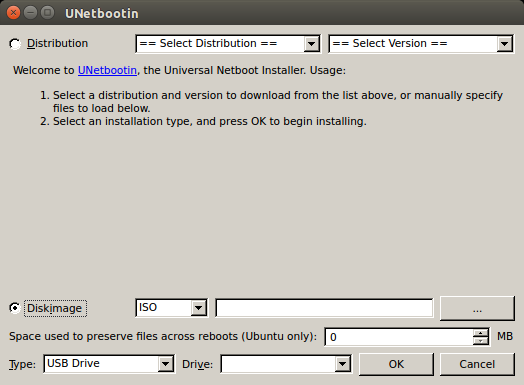The image size is (524, 385).
Task: Open the Drive selection dropdown
Action: point(286,364)
